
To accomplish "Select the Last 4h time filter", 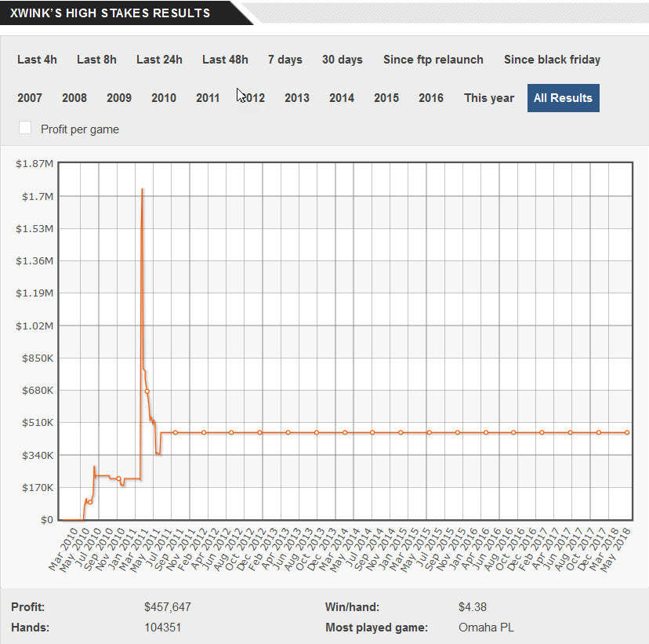I will coord(37,60).
